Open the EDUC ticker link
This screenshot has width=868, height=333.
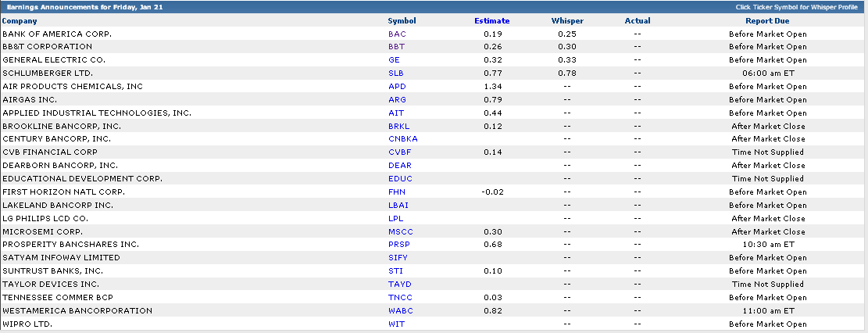click(400, 179)
